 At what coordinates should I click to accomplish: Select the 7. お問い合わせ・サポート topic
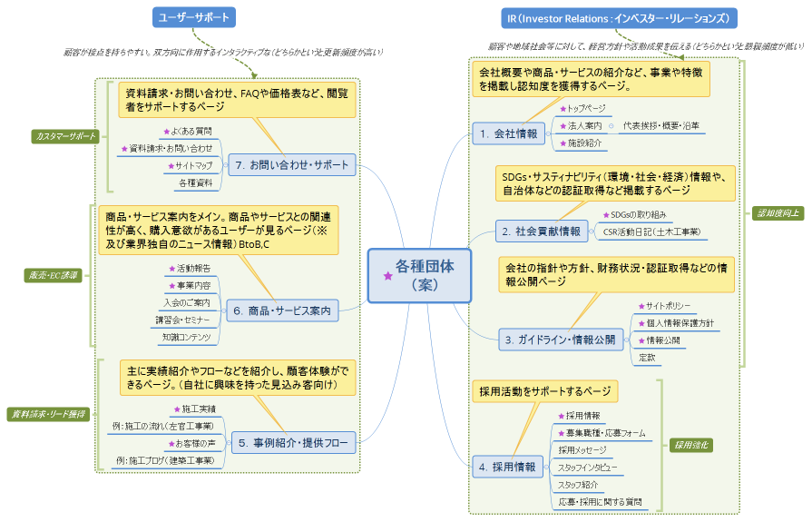[x=290, y=166]
